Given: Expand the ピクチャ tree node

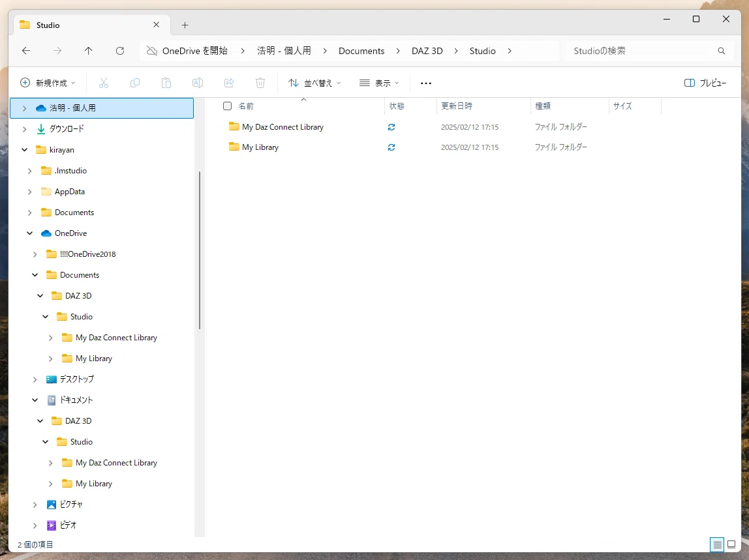Looking at the screenshot, I should (x=35, y=505).
